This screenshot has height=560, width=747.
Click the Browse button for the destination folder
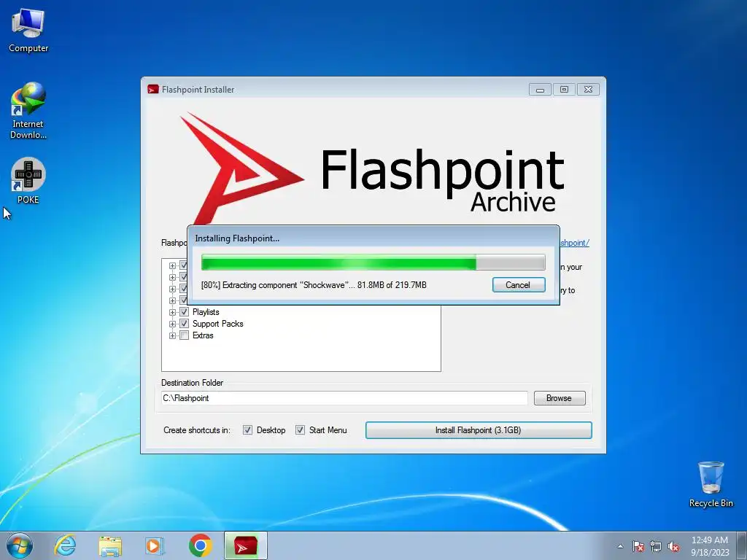tap(560, 398)
